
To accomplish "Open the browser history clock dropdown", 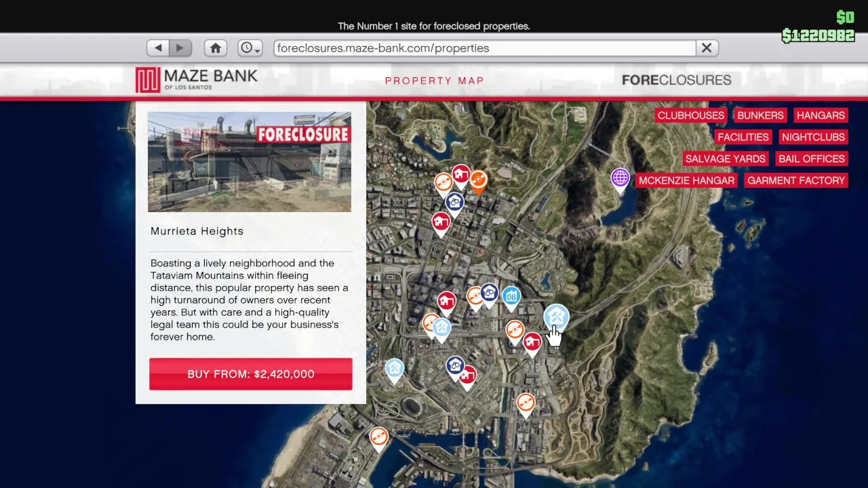I will point(250,48).
